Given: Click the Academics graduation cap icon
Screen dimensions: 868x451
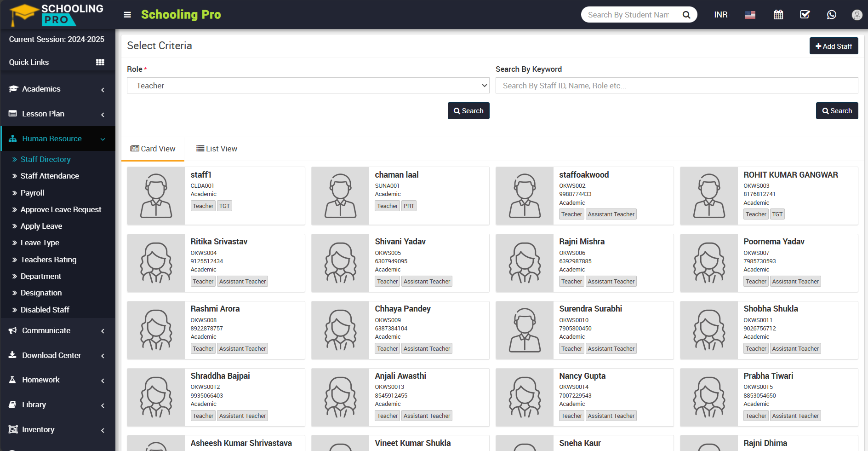Looking at the screenshot, I should [13, 89].
